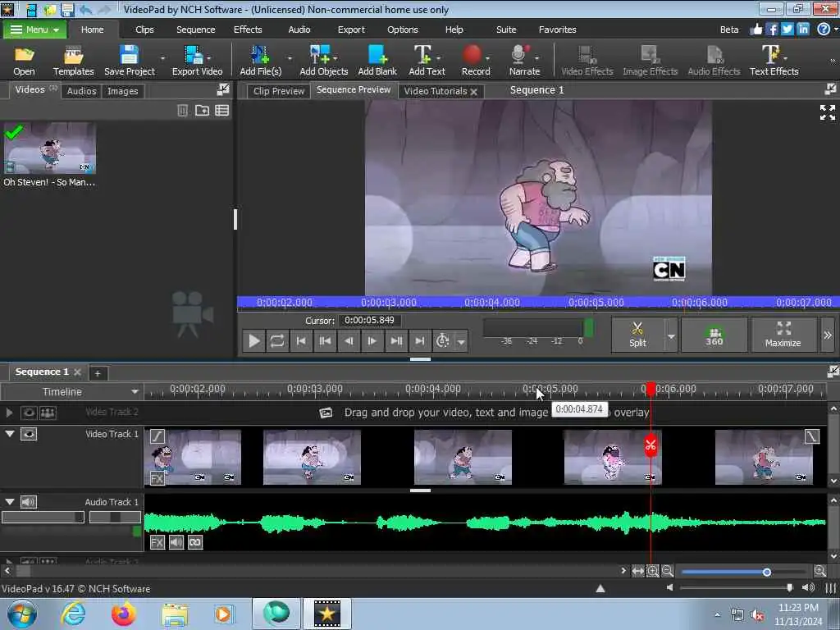The image size is (840, 630).
Task: Click the new folder icon in the bin
Action: pyautogui.click(x=202, y=111)
